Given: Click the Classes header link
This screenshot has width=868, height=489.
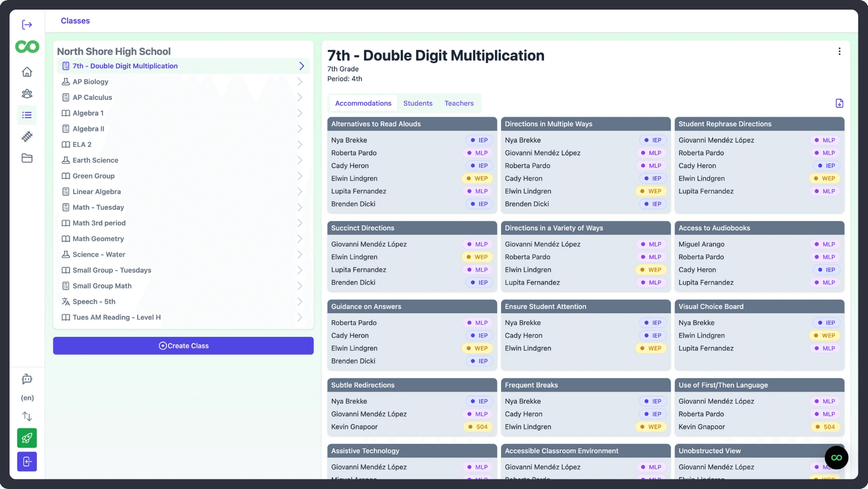Looking at the screenshot, I should click(75, 21).
